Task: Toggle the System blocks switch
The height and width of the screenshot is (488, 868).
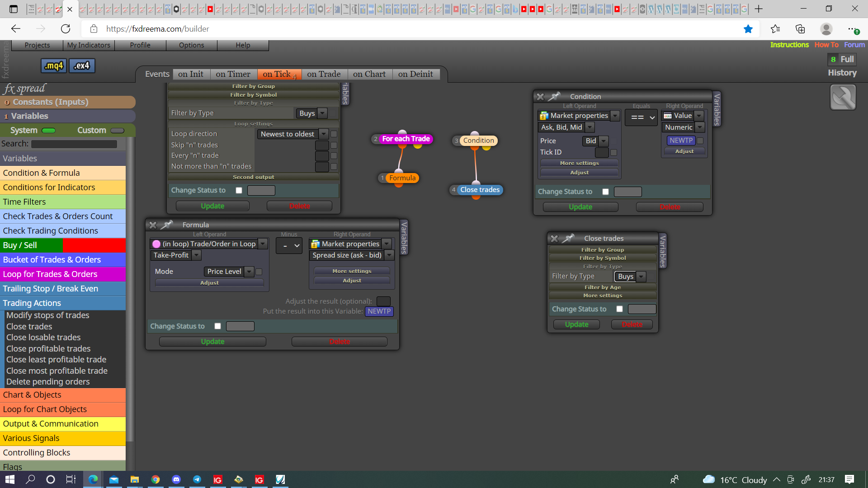Action: (x=48, y=131)
